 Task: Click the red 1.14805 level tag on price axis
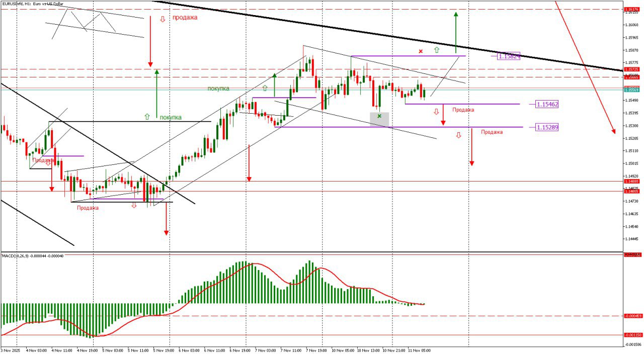pyautogui.click(x=631, y=191)
